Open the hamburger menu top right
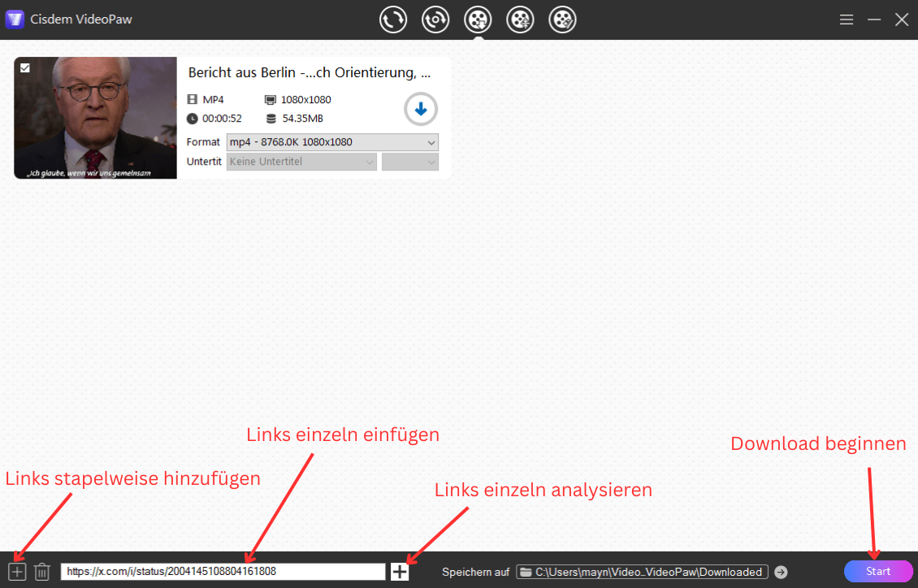This screenshot has width=918, height=588. tap(847, 19)
